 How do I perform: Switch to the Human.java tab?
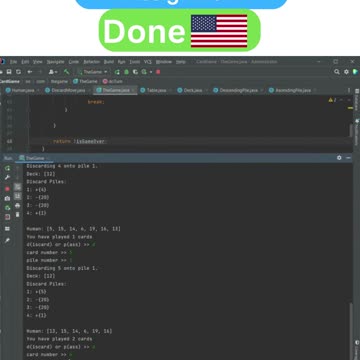[x=23, y=90]
